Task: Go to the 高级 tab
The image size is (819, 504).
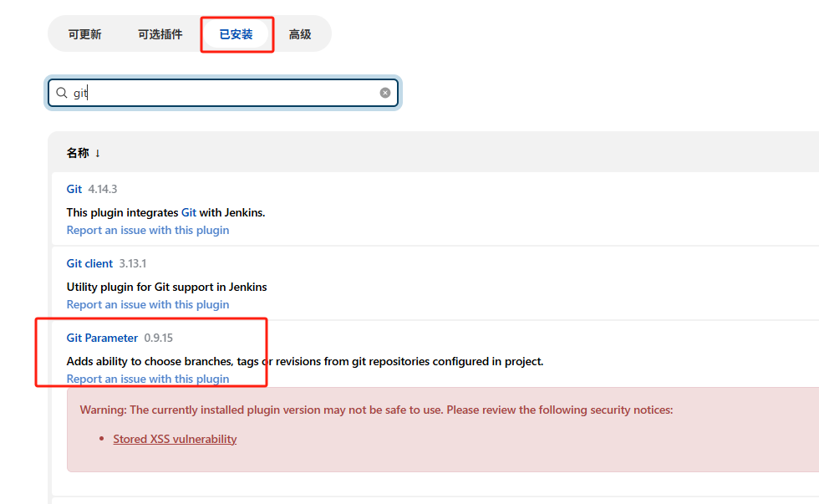Action: tap(300, 34)
